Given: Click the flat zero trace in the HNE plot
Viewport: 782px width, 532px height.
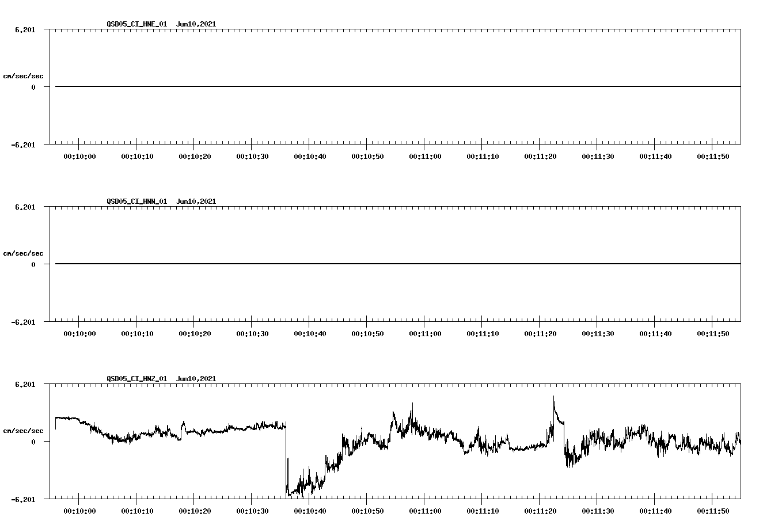Looking at the screenshot, I should pyautogui.click(x=398, y=86).
